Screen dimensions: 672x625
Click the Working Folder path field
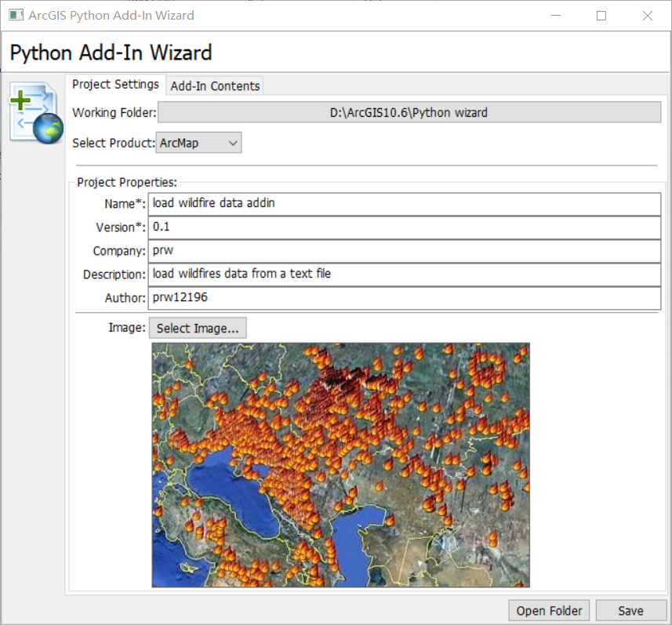tap(409, 113)
